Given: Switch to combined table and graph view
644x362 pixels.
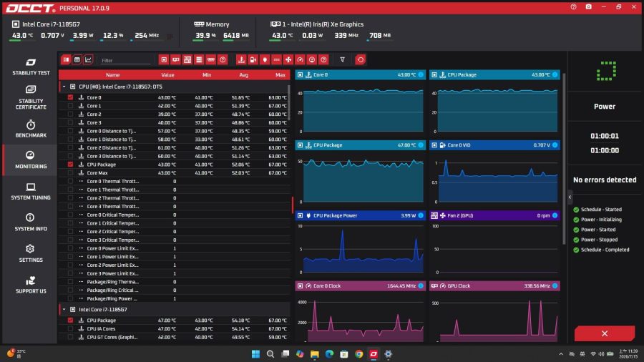Looking at the screenshot, I should (66, 60).
